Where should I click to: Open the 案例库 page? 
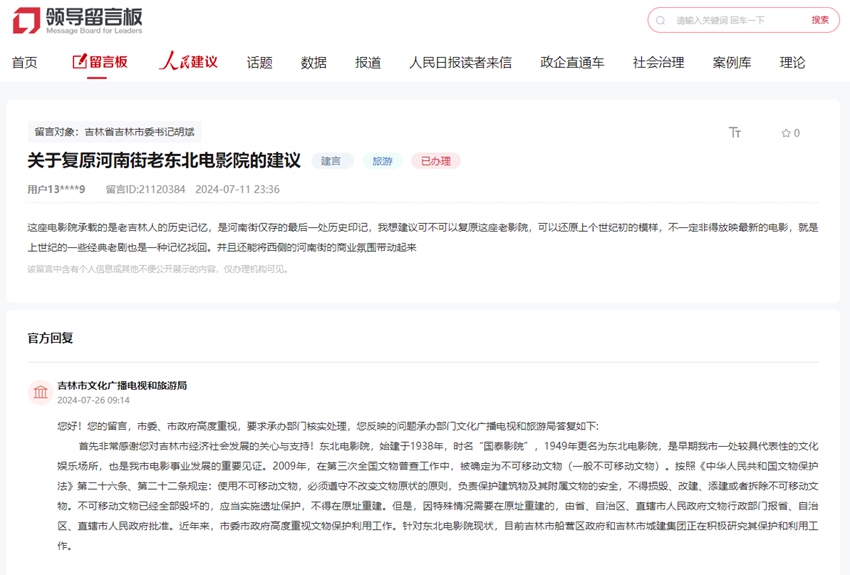click(x=732, y=62)
